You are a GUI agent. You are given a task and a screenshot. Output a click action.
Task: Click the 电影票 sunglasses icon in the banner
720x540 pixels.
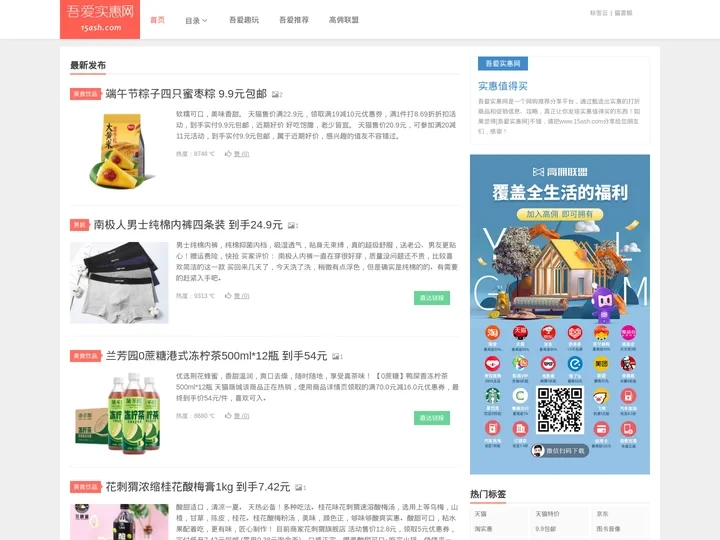pyautogui.click(x=547, y=364)
